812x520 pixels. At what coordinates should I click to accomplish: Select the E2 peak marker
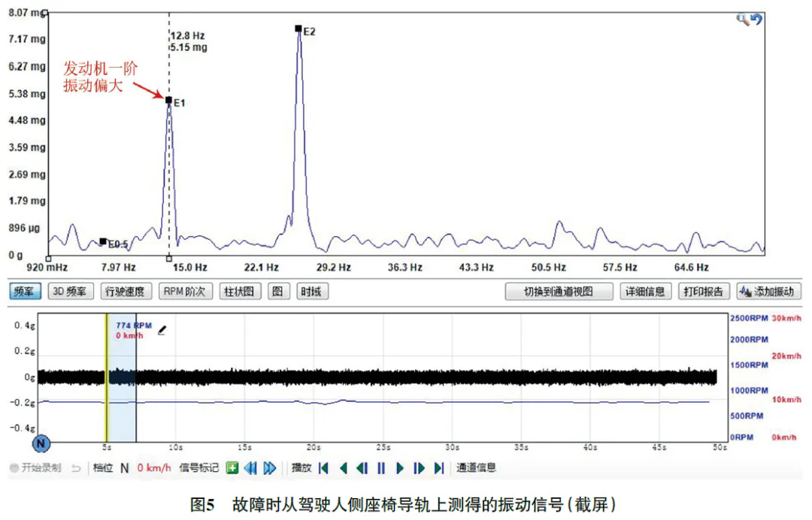(298, 29)
